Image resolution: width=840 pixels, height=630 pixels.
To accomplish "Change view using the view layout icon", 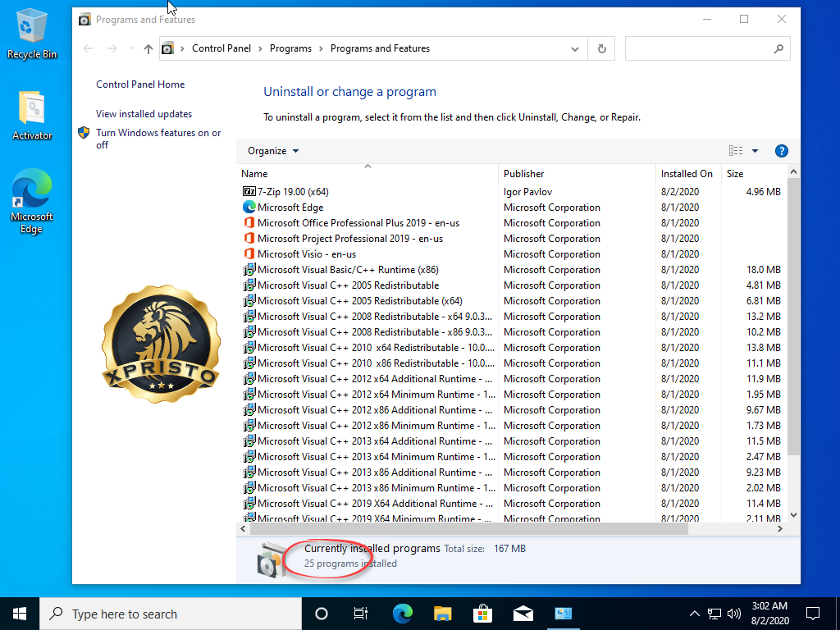I will click(736, 151).
